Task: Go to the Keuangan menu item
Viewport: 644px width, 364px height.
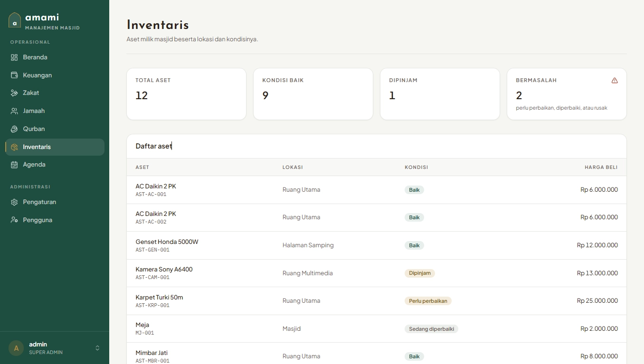Action: tap(55, 75)
